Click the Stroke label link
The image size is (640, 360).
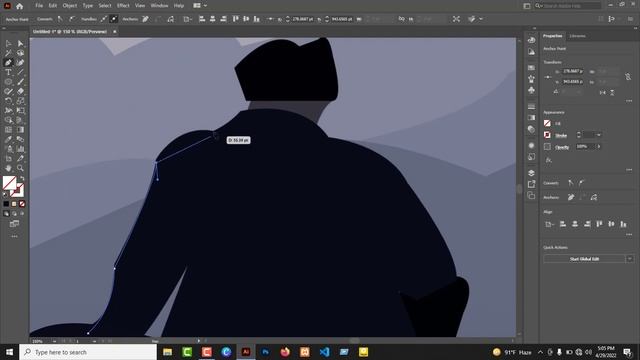(561, 136)
